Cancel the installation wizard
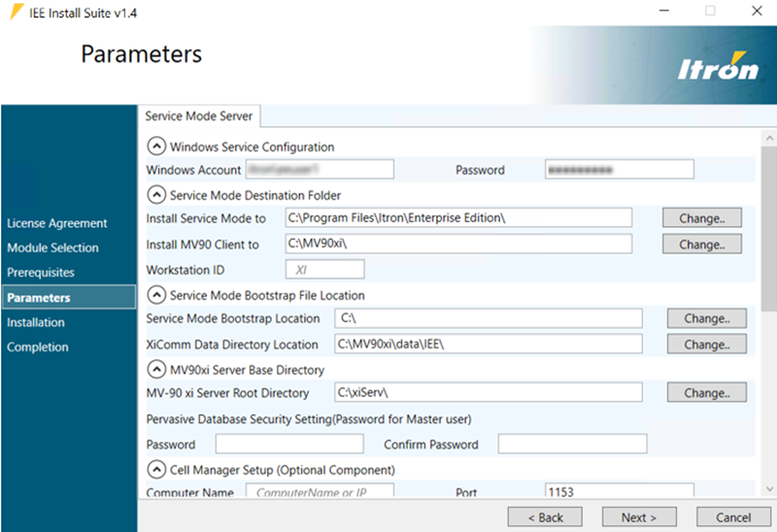The width and height of the screenshot is (777, 532). (x=733, y=517)
